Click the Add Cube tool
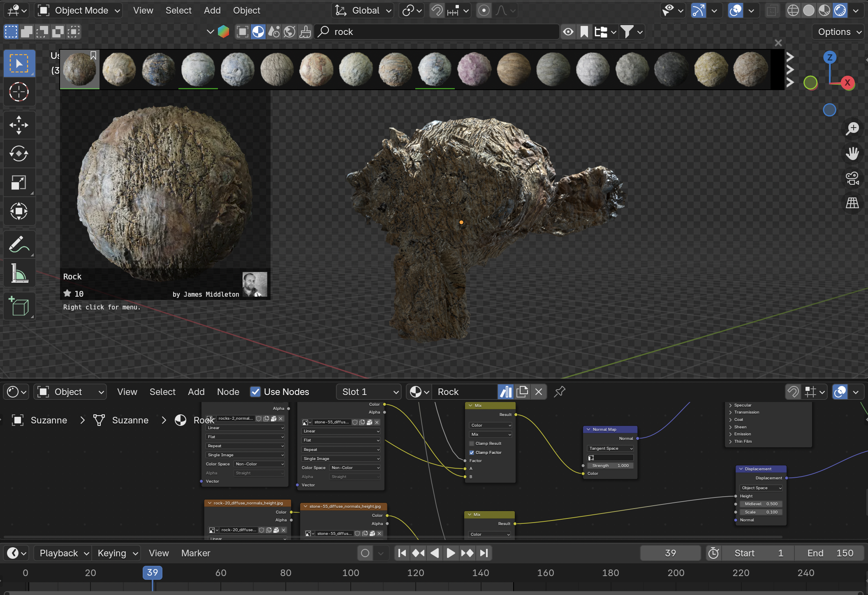This screenshot has height=595, width=868. tap(19, 306)
